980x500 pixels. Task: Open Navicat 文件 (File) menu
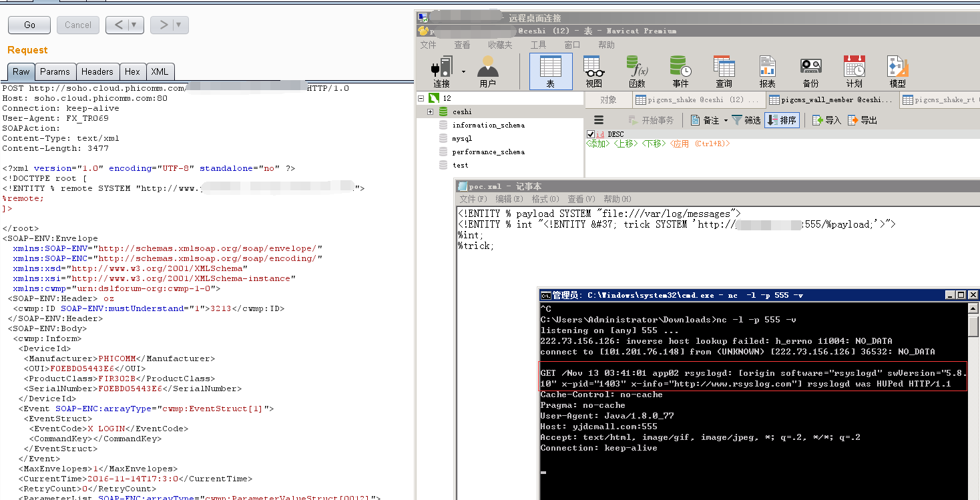pos(428,45)
